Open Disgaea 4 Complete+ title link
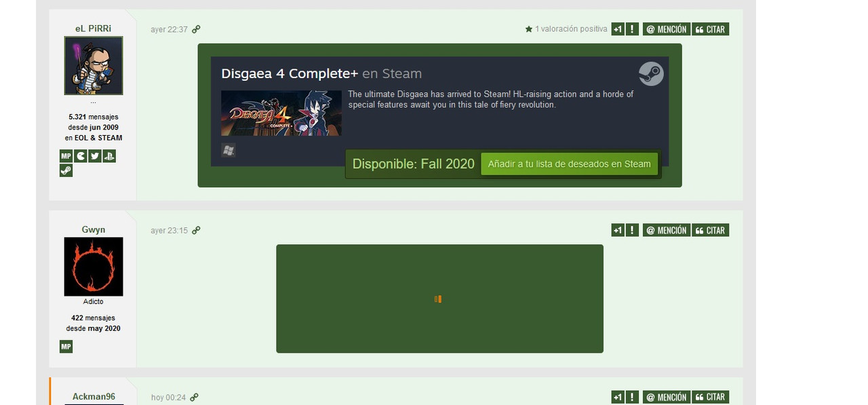This screenshot has height=405, width=868. (x=290, y=74)
